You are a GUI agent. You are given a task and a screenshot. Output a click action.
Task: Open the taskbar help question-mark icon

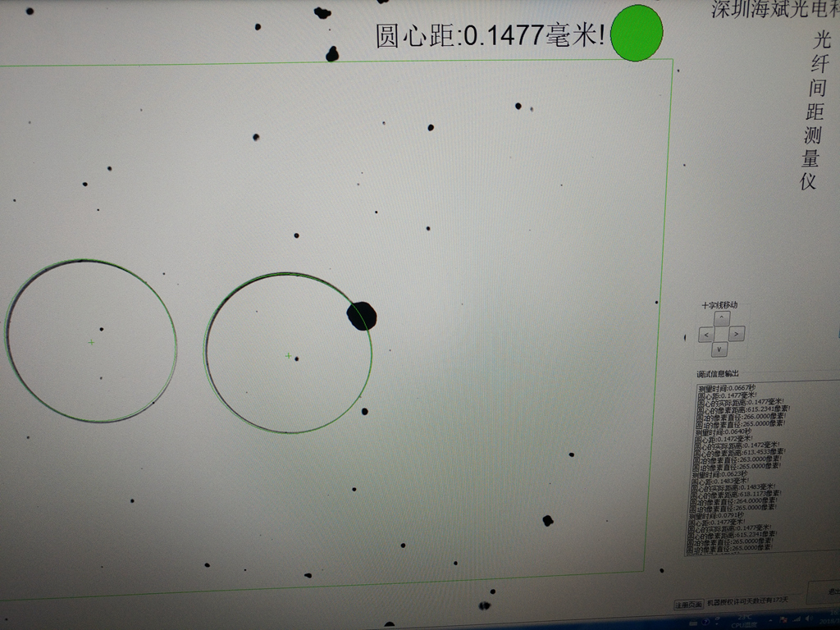point(705,622)
